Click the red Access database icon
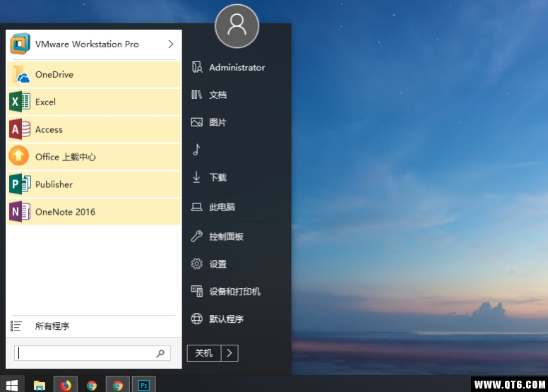The width and height of the screenshot is (548, 392). pyautogui.click(x=20, y=129)
